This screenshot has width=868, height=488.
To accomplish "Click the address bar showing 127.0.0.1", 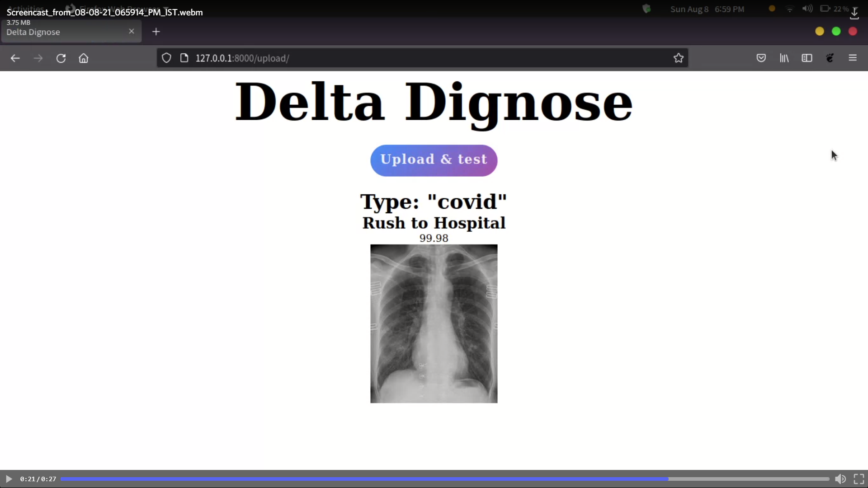I will 243,58.
